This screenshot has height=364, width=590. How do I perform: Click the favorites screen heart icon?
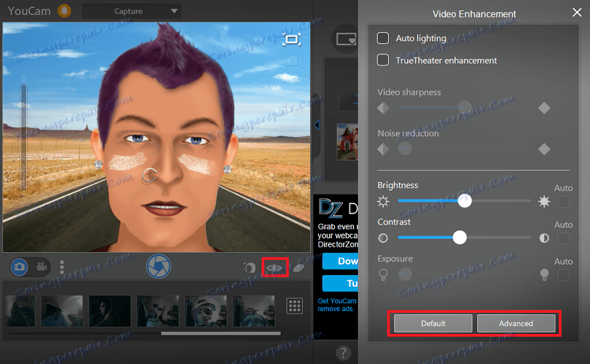tap(346, 39)
